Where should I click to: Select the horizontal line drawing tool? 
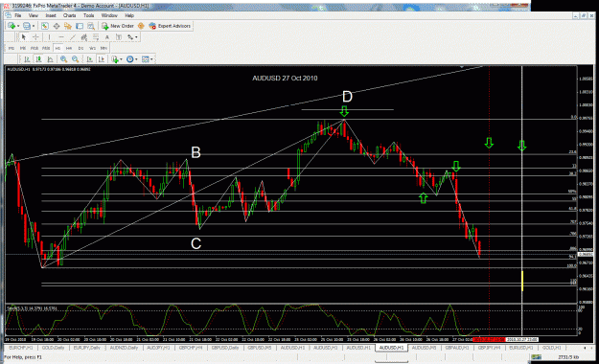[x=61, y=37]
